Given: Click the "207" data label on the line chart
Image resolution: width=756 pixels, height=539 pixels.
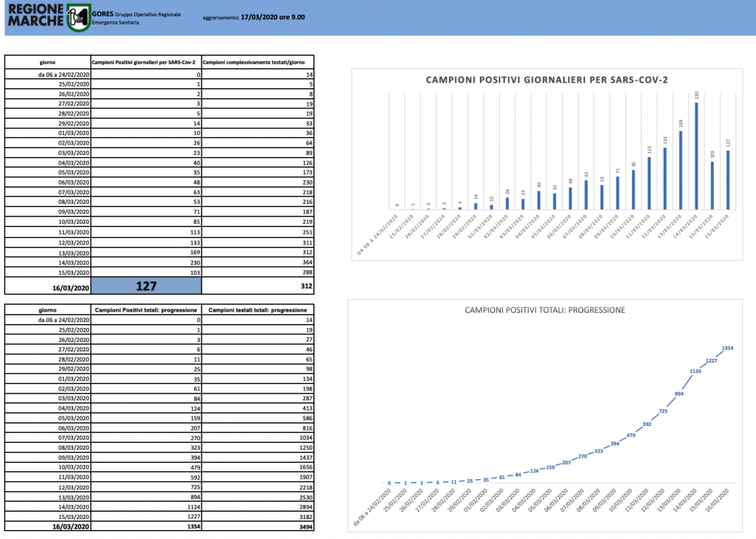Looking at the screenshot, I should (x=566, y=463).
